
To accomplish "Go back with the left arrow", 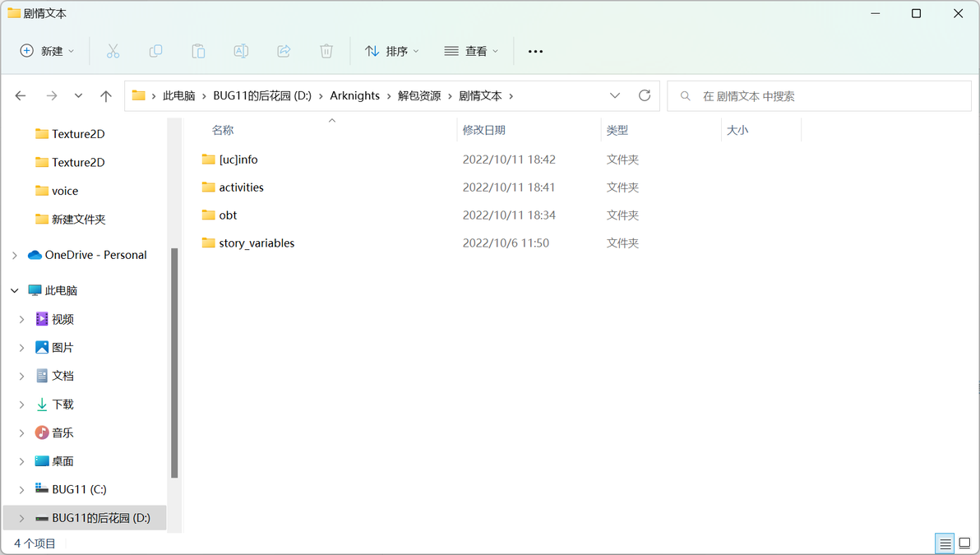I will tap(21, 95).
